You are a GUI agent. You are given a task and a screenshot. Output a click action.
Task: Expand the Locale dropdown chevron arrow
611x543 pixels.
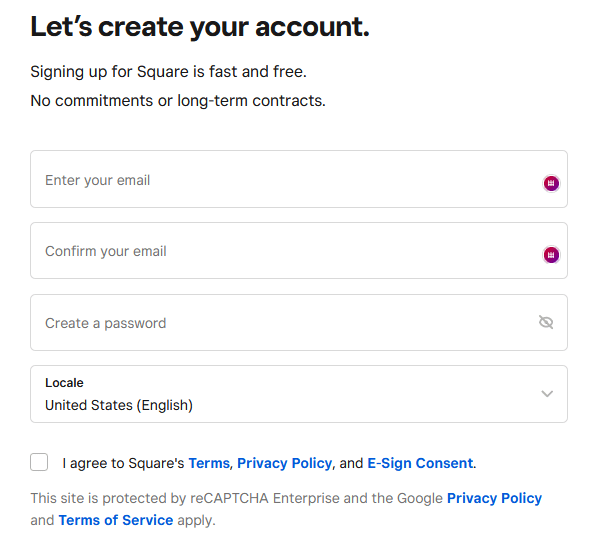tap(547, 394)
